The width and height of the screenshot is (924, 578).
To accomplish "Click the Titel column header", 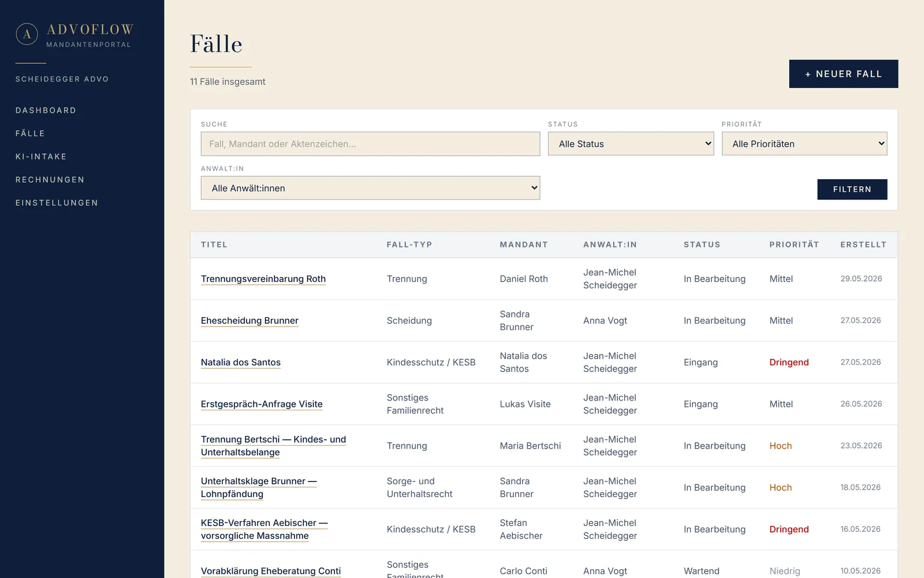I will pos(214,244).
